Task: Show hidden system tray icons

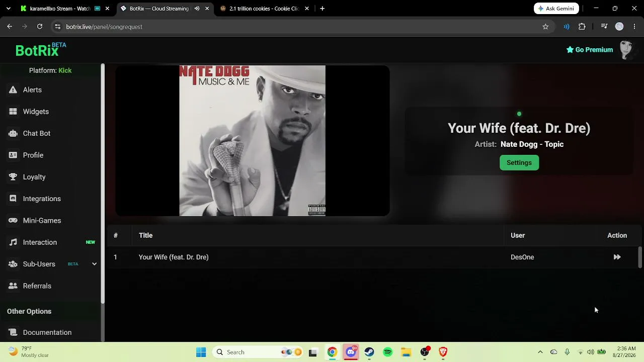Action: click(540, 352)
